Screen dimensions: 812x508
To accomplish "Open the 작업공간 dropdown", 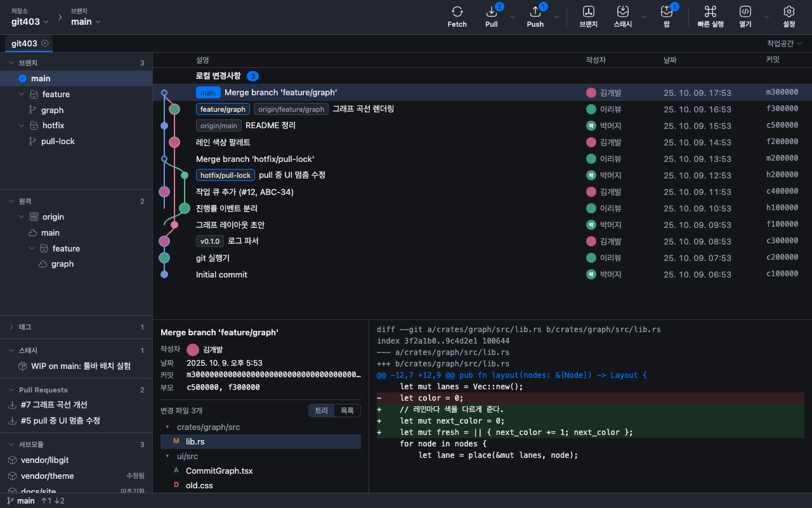I will pos(785,43).
